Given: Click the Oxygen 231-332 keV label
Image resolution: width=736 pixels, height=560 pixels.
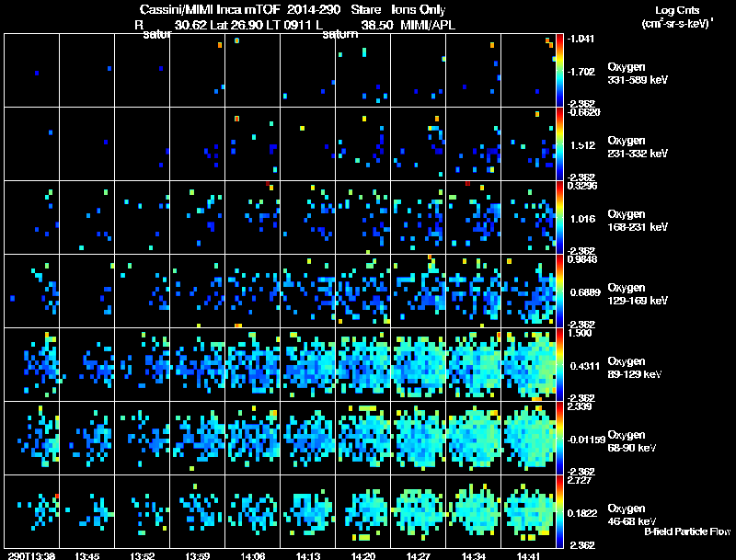Looking at the screenshot, I should click(x=638, y=147).
